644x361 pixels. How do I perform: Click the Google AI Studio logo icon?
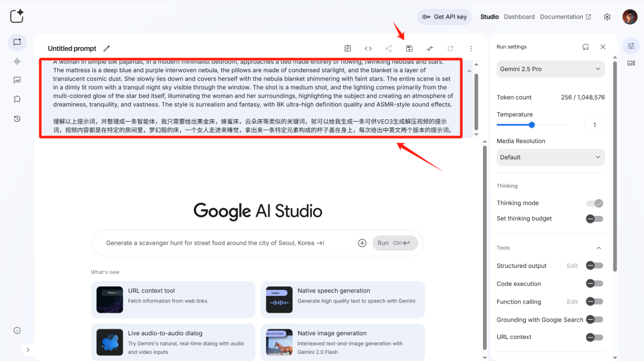pyautogui.click(x=17, y=16)
